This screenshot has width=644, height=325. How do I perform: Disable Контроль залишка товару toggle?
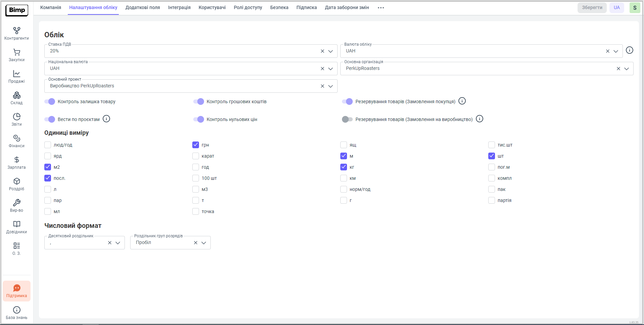click(x=50, y=101)
